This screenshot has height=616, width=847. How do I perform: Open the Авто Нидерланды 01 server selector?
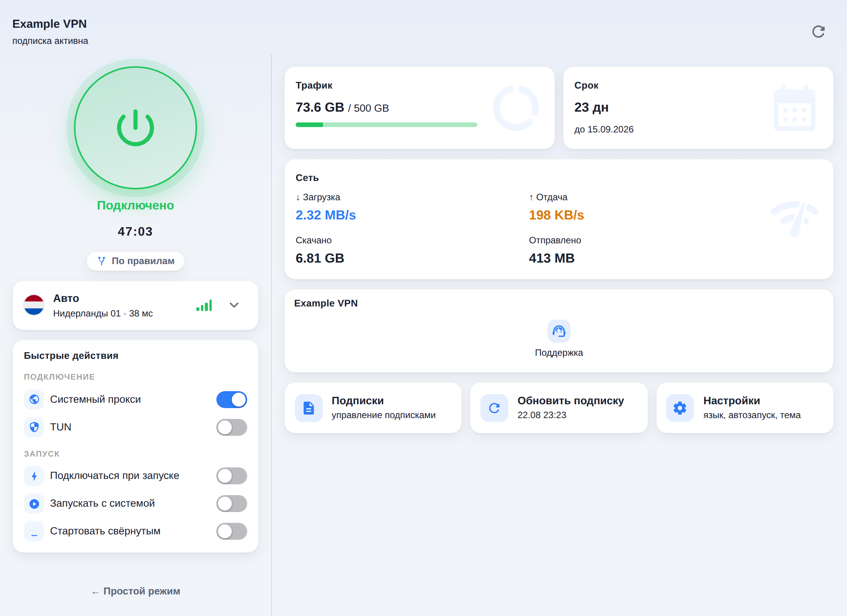coord(136,305)
